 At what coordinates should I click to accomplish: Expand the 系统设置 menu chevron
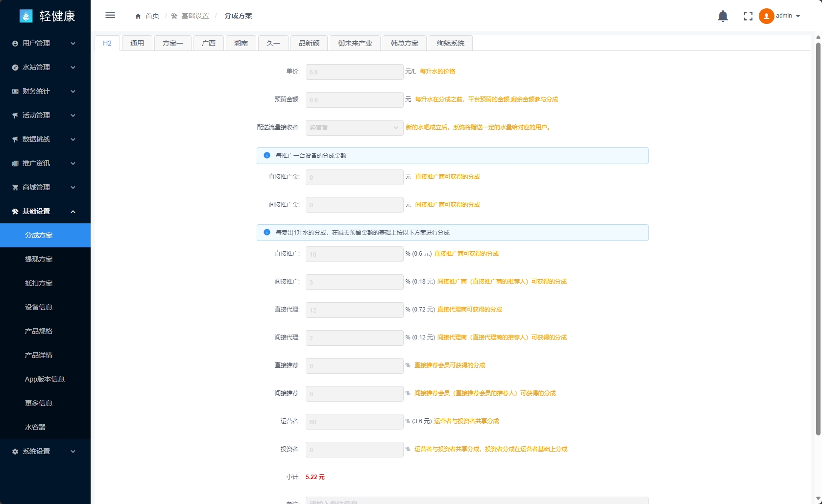coord(73,452)
